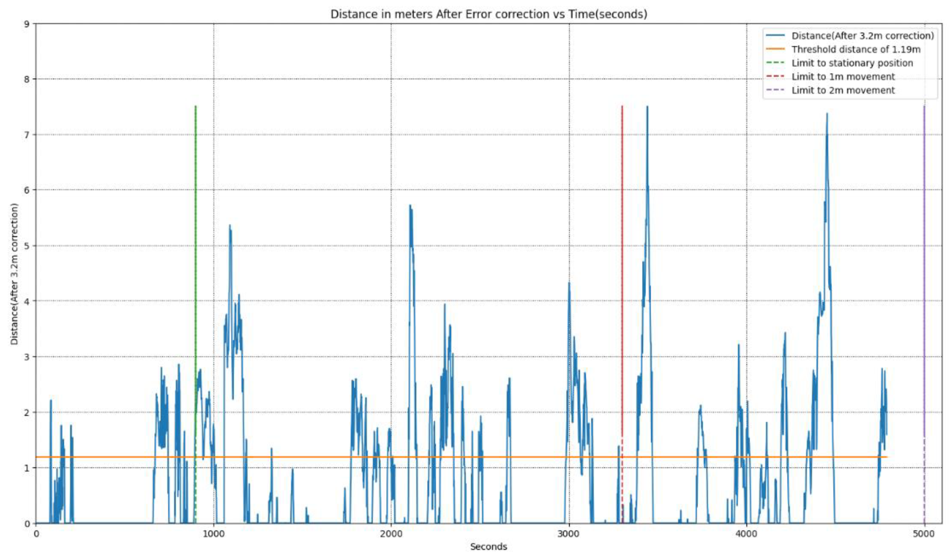Click the chart title text
Viewport: 950px width, 560px height.
(489, 14)
